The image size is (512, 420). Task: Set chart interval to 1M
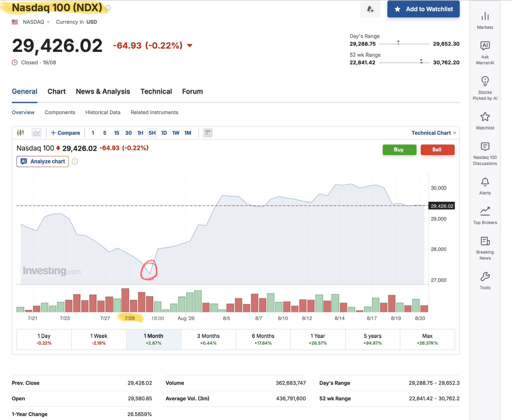point(188,133)
